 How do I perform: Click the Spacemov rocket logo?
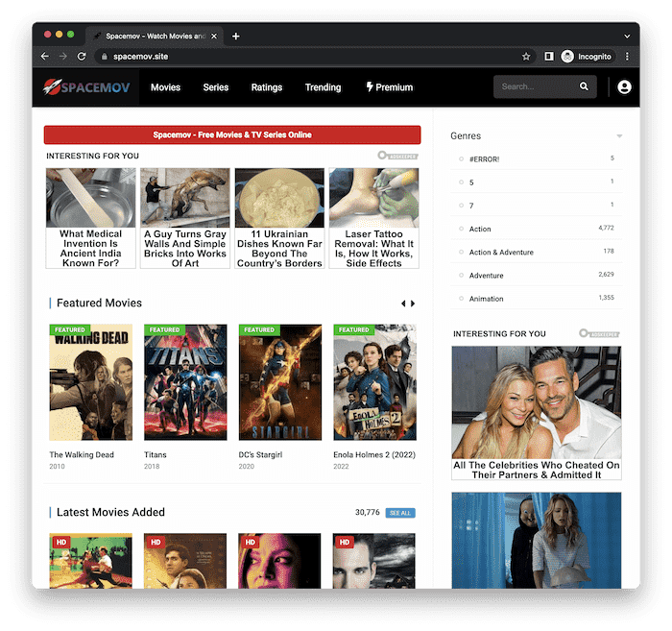(86, 87)
